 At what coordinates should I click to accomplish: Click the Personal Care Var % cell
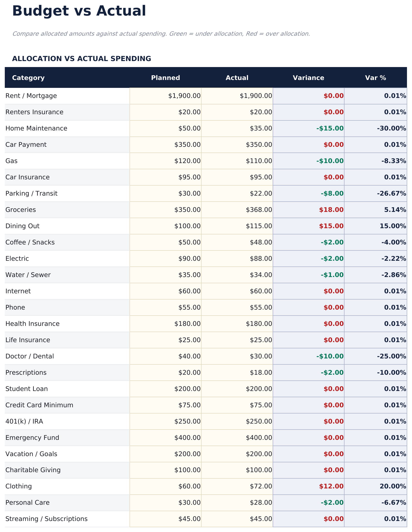pyautogui.click(x=375, y=503)
